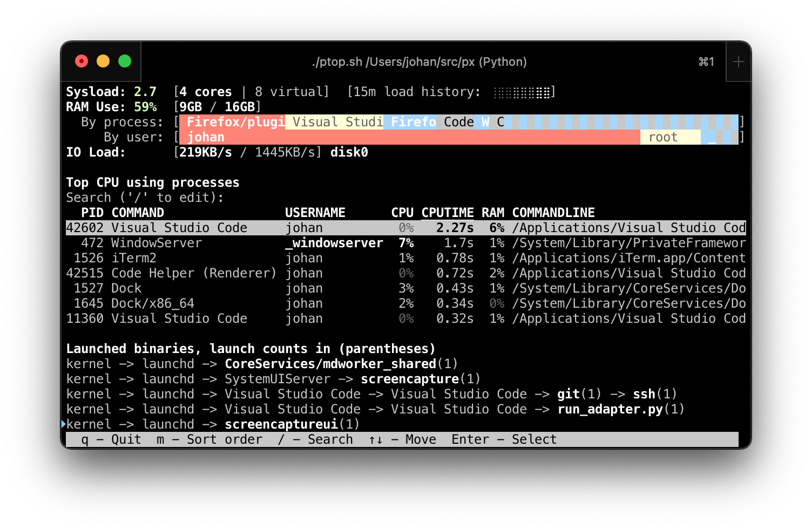Image resolution: width=812 pixels, height=529 pixels.
Task: Click the Search ('/' to edit) field
Action: point(145,198)
